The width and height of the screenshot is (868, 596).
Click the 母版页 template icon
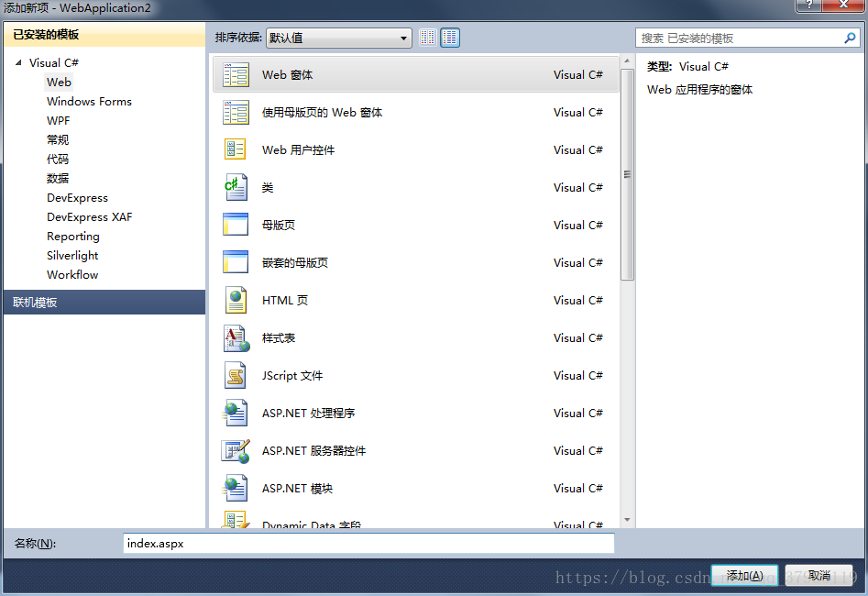(236, 225)
